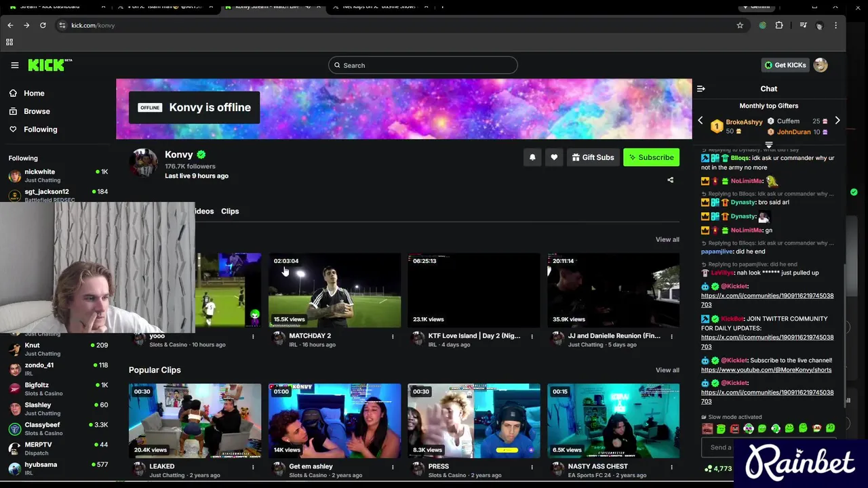Screen dimensions: 868x488
Task: Open the user profile avatar menu
Action: 821,65
